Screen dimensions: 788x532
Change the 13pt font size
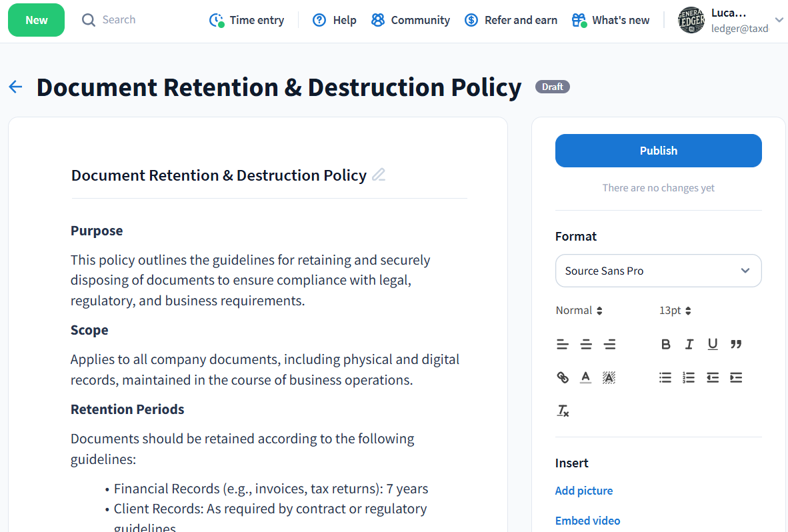click(675, 311)
